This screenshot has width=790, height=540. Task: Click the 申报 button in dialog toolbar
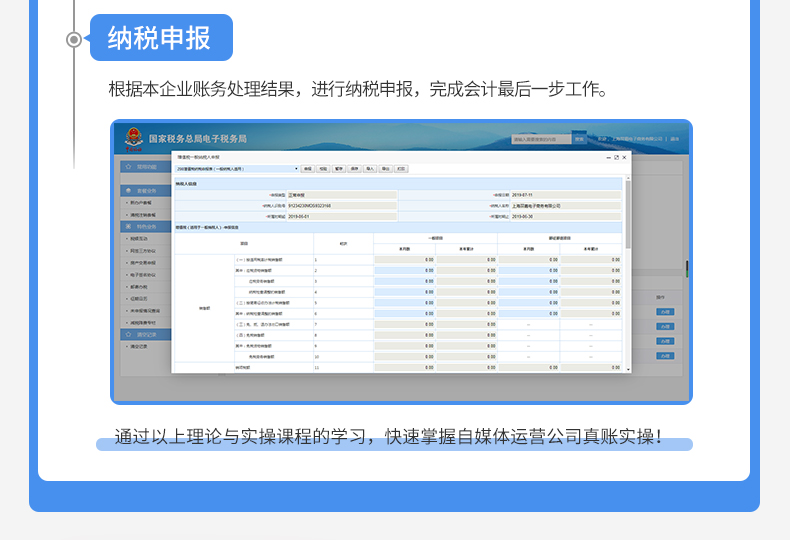point(308,169)
